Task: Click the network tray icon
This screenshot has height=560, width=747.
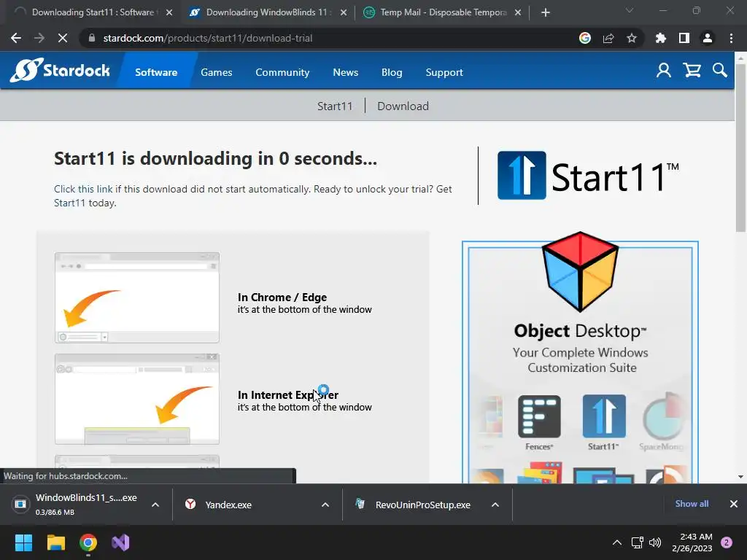Action: [637, 542]
